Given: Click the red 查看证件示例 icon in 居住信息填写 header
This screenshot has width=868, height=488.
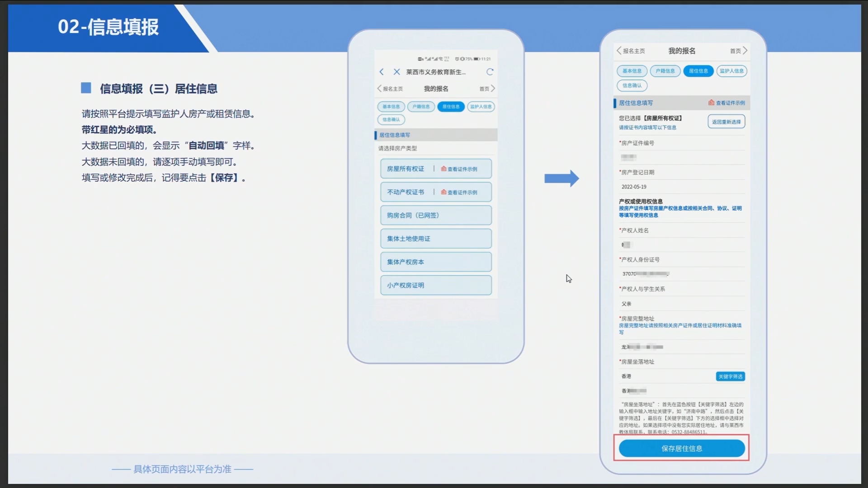Looking at the screenshot, I should coord(711,103).
